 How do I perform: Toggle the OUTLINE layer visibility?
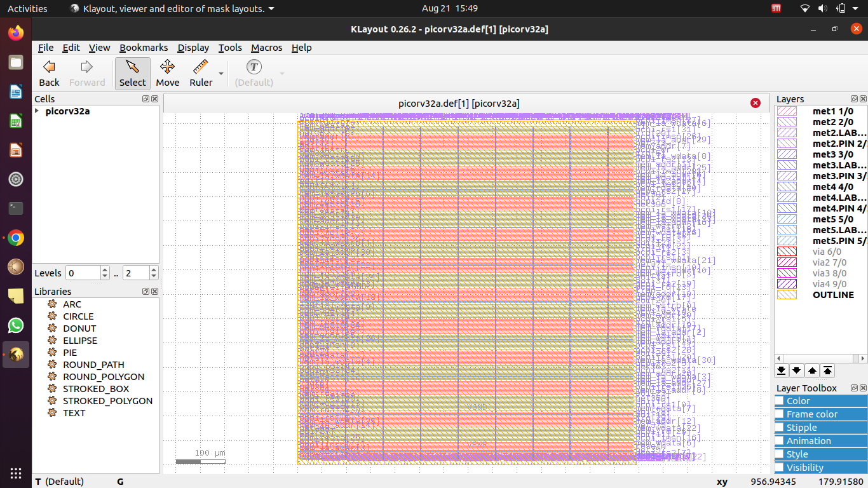tap(787, 294)
